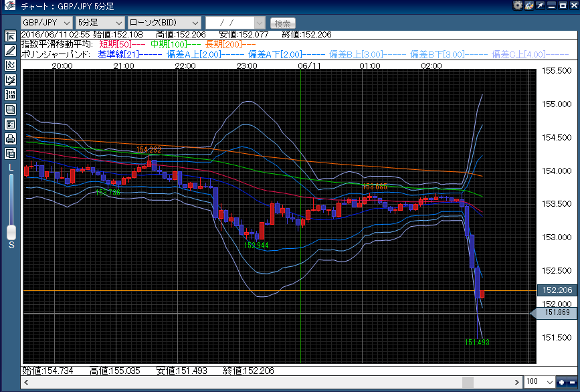Click the date input field
This screenshot has height=392, width=580.
[x=230, y=23]
